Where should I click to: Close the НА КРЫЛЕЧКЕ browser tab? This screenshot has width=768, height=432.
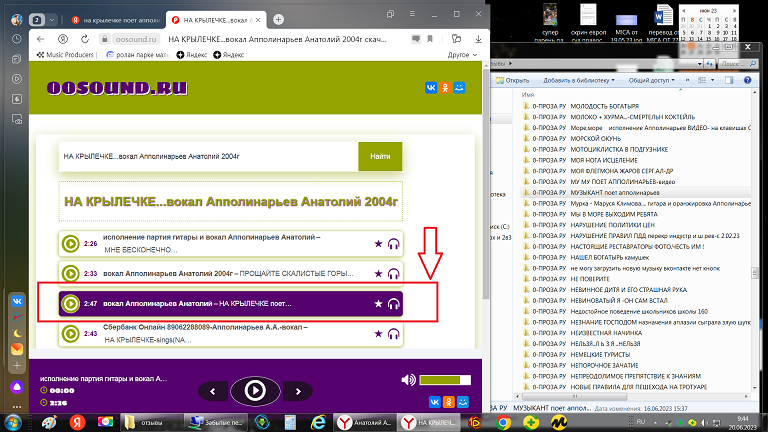tap(258, 20)
